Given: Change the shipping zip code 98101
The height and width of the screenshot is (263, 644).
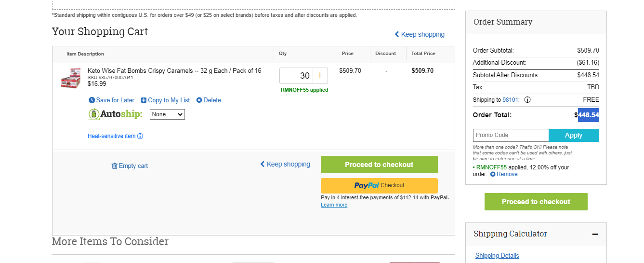Looking at the screenshot, I should [511, 100].
